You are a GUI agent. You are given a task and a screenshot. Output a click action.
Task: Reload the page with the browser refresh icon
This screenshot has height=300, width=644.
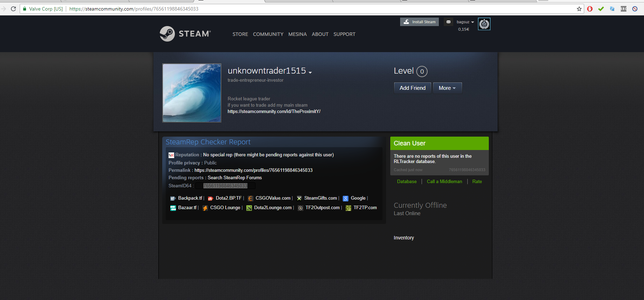[x=13, y=9]
